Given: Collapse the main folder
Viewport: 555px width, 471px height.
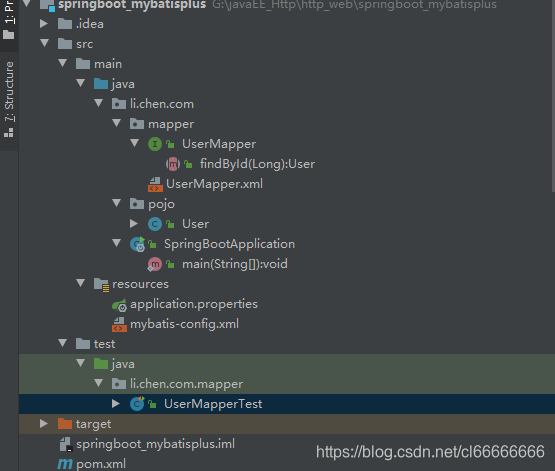Looking at the screenshot, I should [x=63, y=63].
